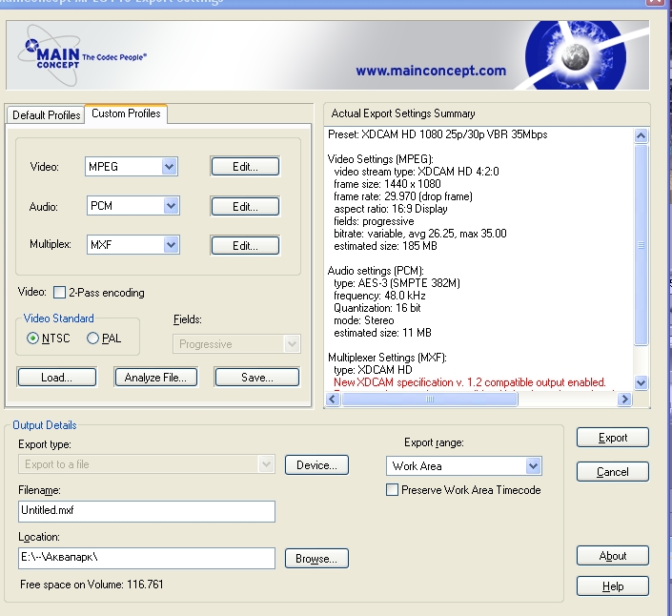Click 'aspect ratio: 16:9 Display' text
The height and width of the screenshot is (616, 672).
[391, 209]
